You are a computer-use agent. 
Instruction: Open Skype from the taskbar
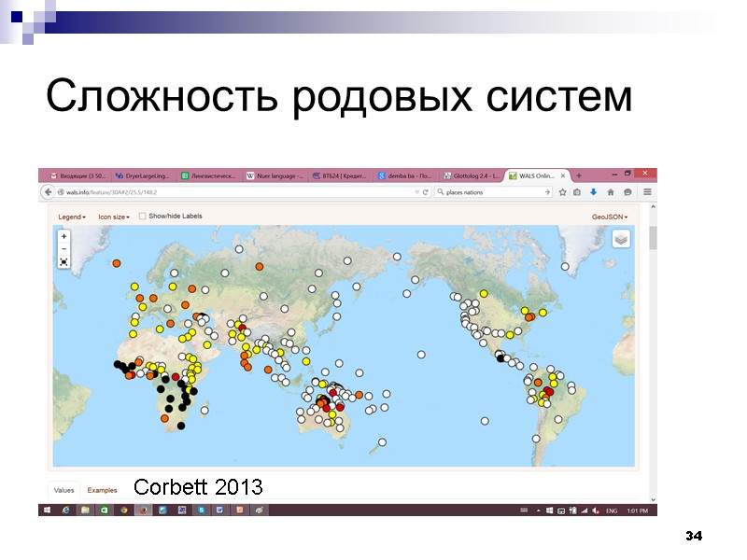[201, 510]
